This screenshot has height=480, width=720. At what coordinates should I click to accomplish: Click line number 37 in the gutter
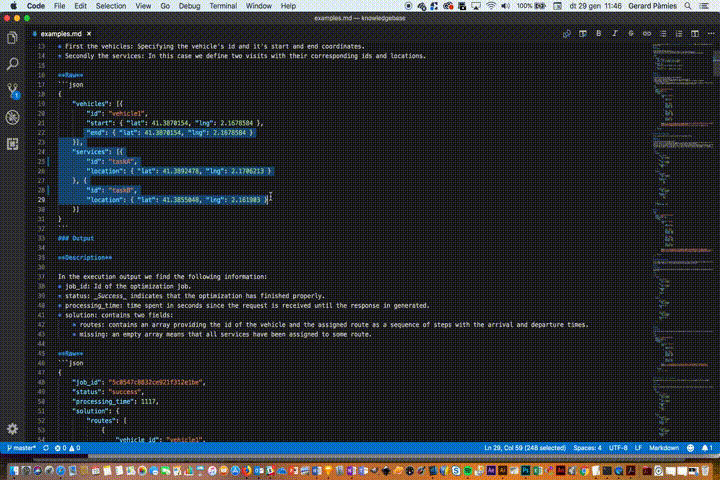pyautogui.click(x=41, y=277)
